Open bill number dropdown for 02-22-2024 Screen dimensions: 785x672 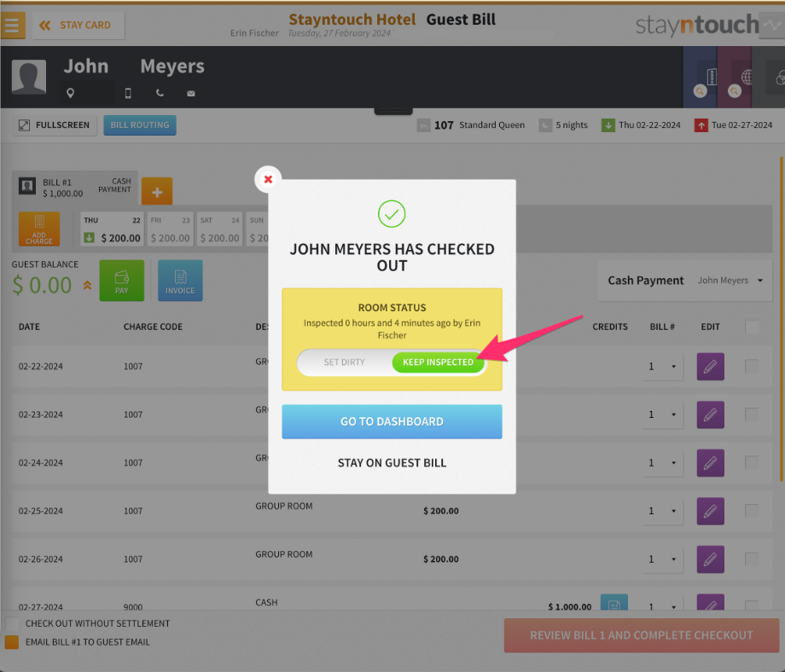tap(663, 366)
